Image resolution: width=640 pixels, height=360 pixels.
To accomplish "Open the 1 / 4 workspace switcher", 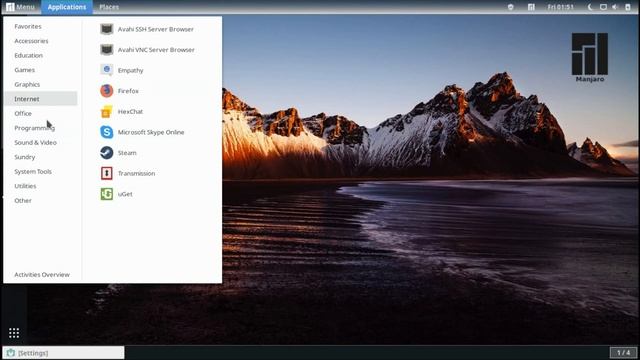I will (623, 352).
